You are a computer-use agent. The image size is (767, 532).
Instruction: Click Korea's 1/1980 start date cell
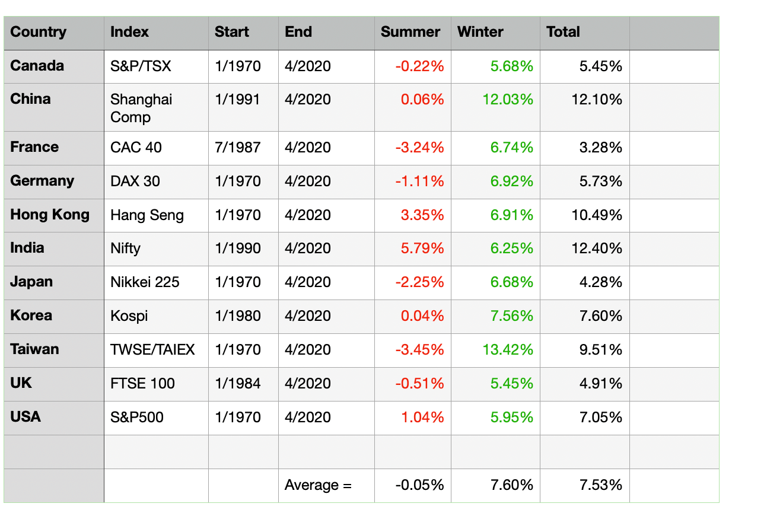(x=237, y=316)
